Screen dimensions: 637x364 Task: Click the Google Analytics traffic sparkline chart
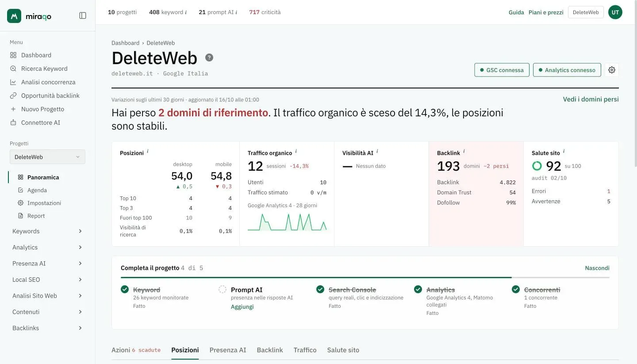287,222
